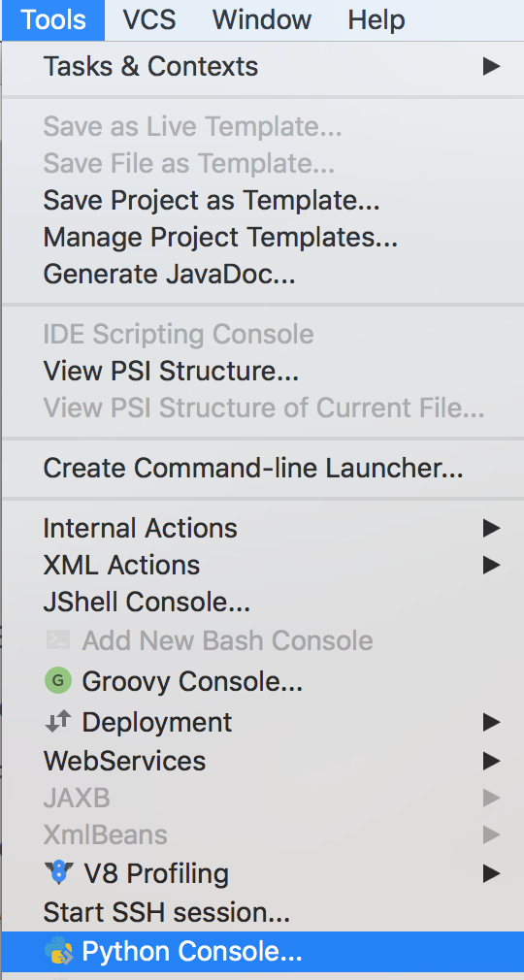Click the JAXB submenu arrow
Viewport: 524px width, 980px height.
[491, 798]
